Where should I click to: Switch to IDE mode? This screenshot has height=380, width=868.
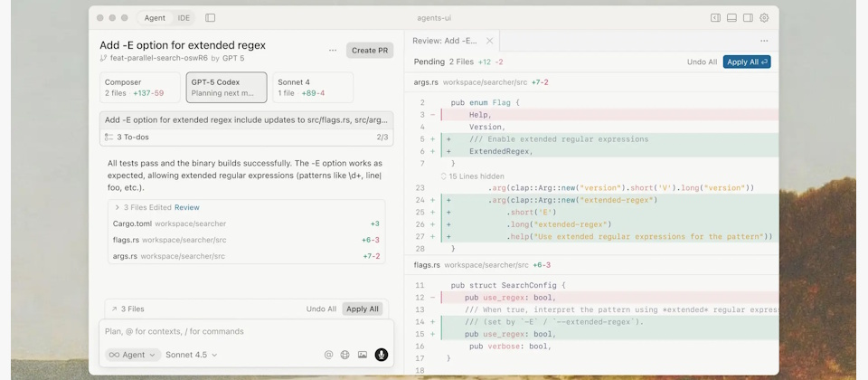coord(184,17)
